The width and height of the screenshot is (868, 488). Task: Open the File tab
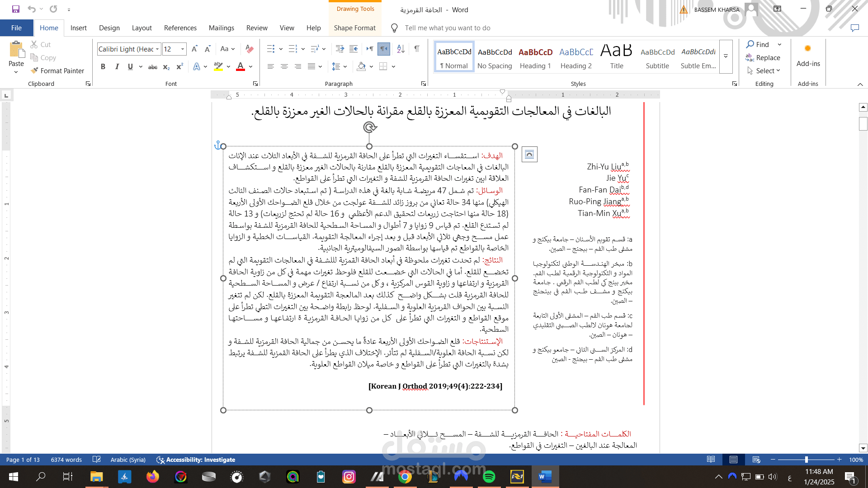click(x=16, y=28)
